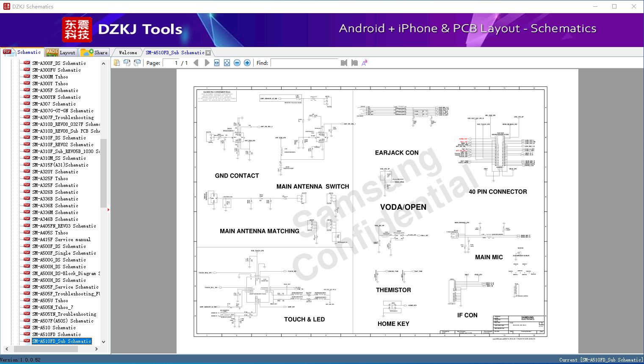Open the Welcome document tab

[128, 53]
